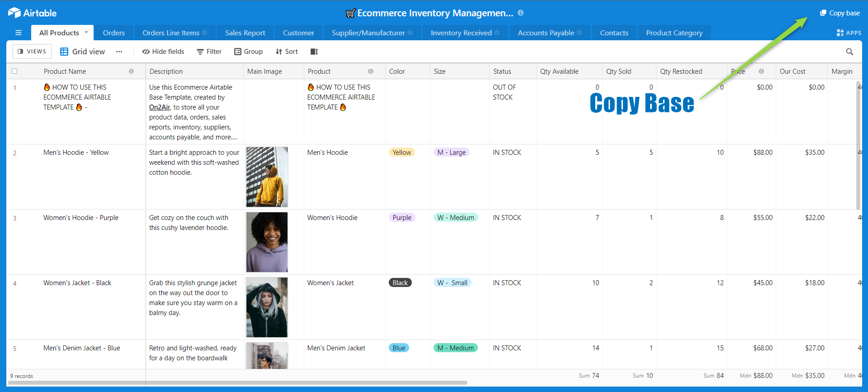Viewport: 868px width, 392px height.
Task: Click info icon on Price column
Action: coord(761,72)
